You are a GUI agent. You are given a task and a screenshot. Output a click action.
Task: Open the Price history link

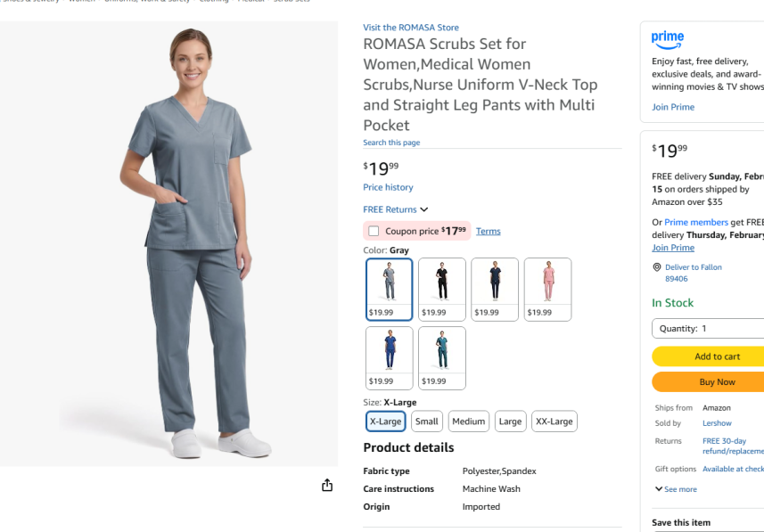pos(388,187)
